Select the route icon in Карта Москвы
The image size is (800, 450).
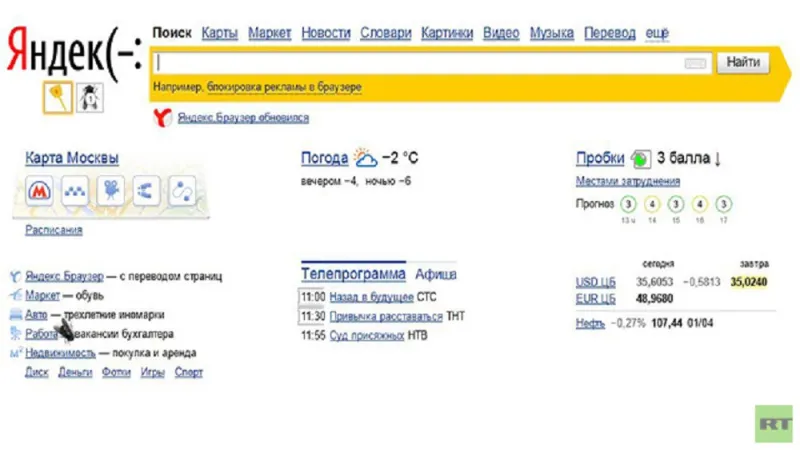[146, 190]
